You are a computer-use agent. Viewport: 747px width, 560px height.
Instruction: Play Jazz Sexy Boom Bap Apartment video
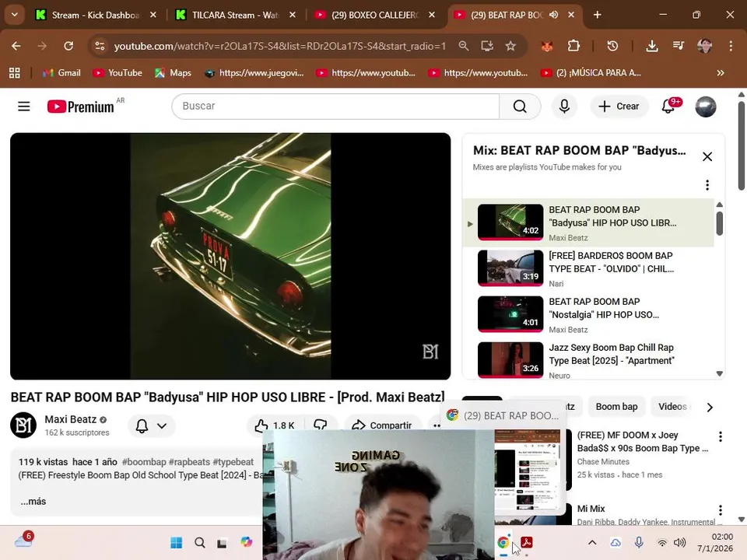(x=589, y=360)
